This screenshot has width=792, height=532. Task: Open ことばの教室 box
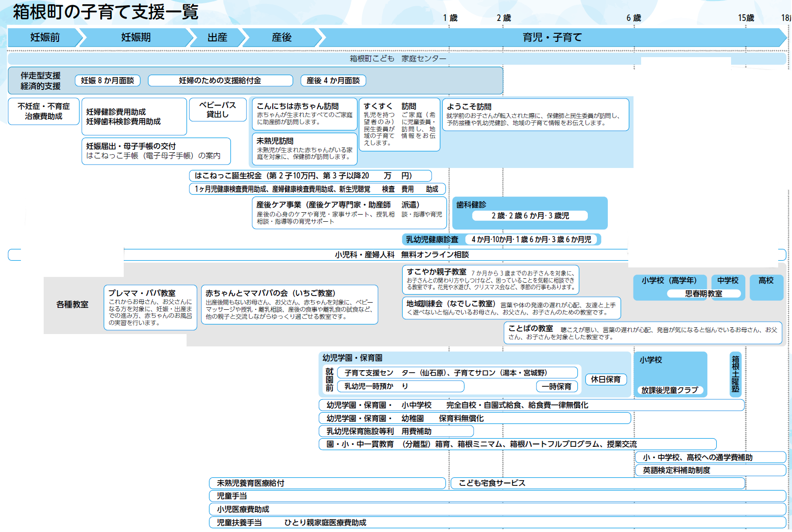[643, 333]
